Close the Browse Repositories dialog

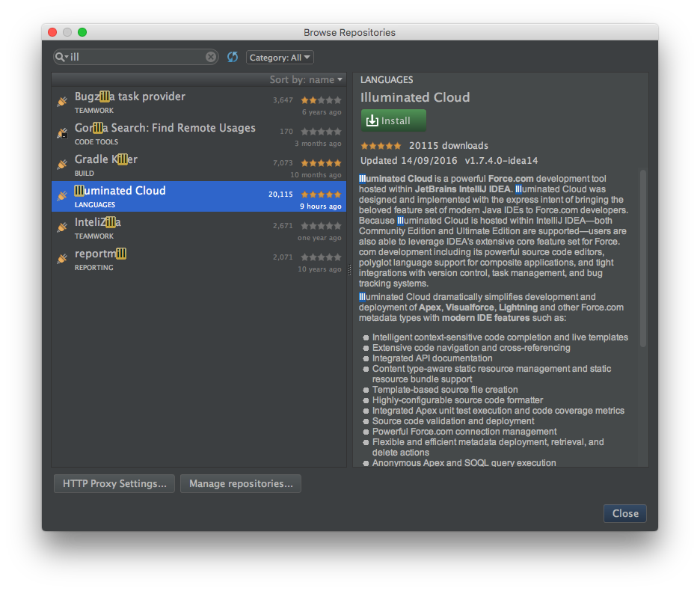click(x=625, y=513)
